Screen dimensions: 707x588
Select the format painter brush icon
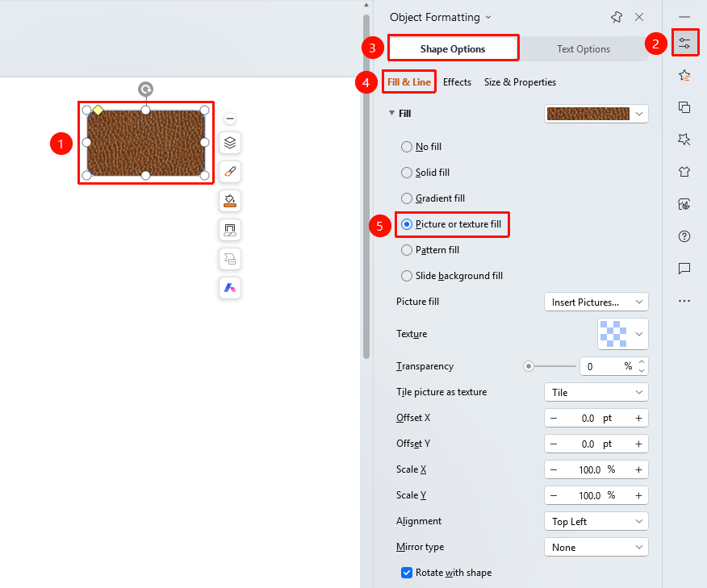(x=230, y=172)
